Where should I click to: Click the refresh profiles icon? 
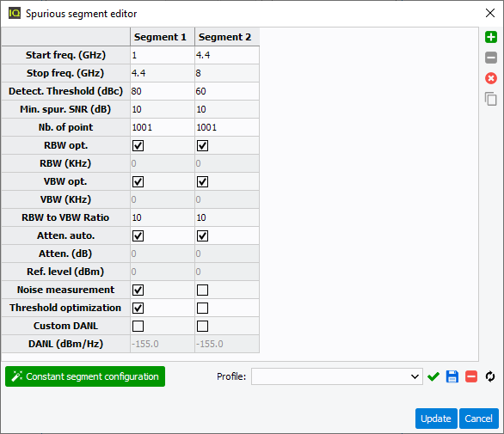click(x=490, y=376)
